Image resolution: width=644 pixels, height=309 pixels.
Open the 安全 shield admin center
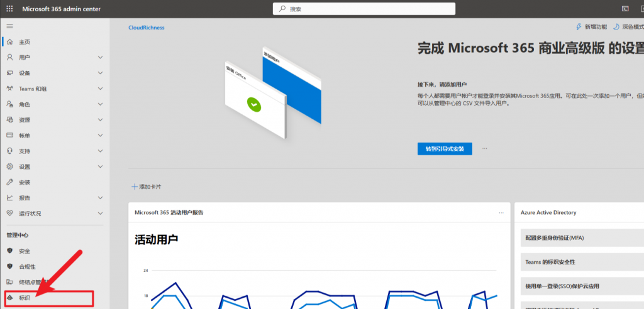pyautogui.click(x=25, y=251)
